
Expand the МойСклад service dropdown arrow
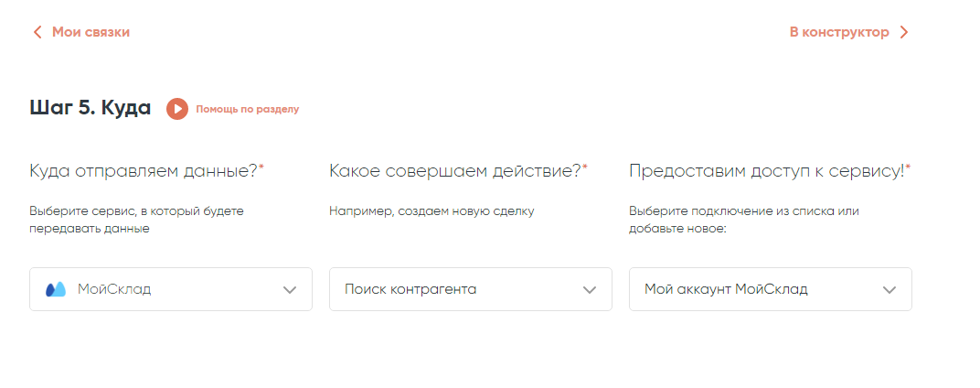[x=290, y=289]
